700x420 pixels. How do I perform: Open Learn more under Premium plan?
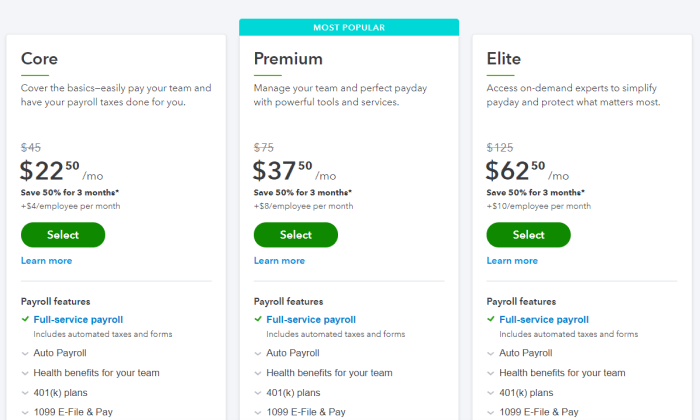[279, 261]
